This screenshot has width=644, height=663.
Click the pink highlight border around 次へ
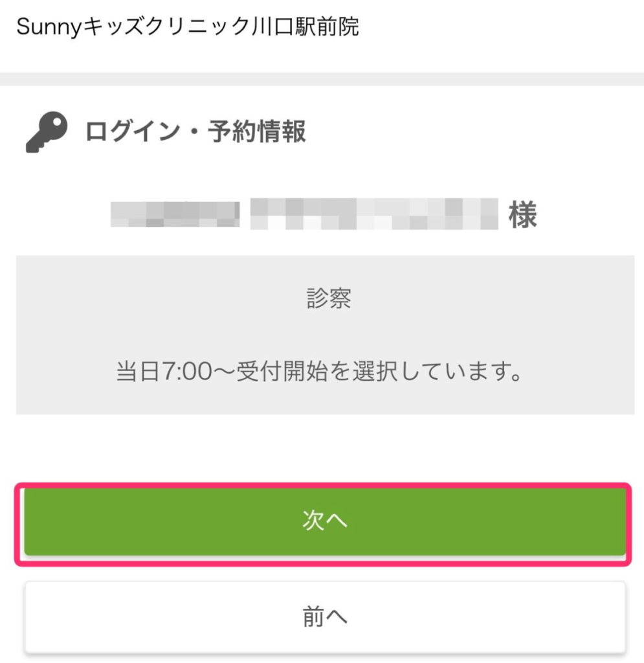pyautogui.click(x=322, y=484)
